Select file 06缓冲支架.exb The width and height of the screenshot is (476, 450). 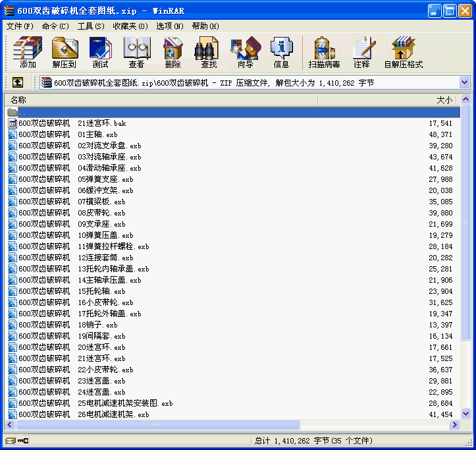(76, 190)
